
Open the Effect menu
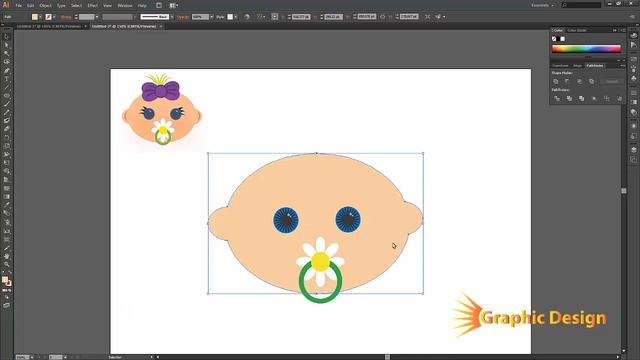coord(93,6)
